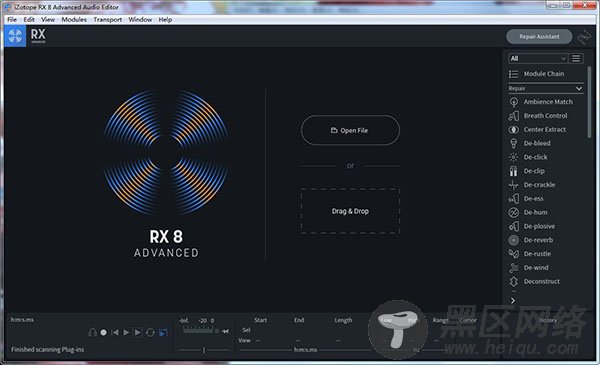This screenshot has height=365, width=600.
Task: Click the level meter bar
Action: pyautogui.click(x=198, y=330)
